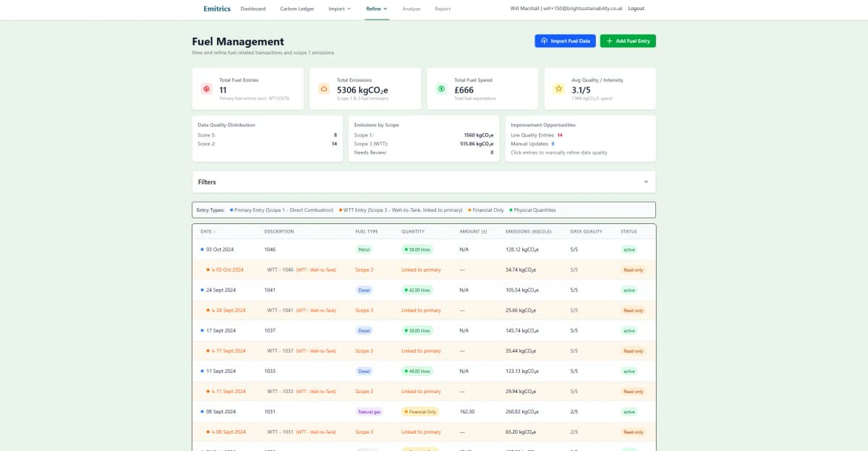Viewport: 868px width, 451px height.
Task: Select the WTT - 1046 sub-entry
Action: tap(424, 270)
